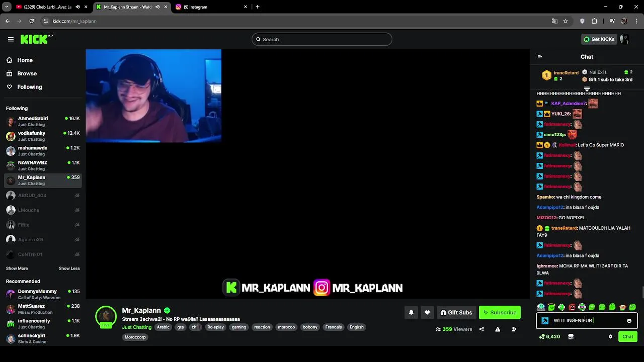The width and height of the screenshot is (644, 362).
Task: Open NAWNAWBZ channel in Following list
Action: point(43,165)
